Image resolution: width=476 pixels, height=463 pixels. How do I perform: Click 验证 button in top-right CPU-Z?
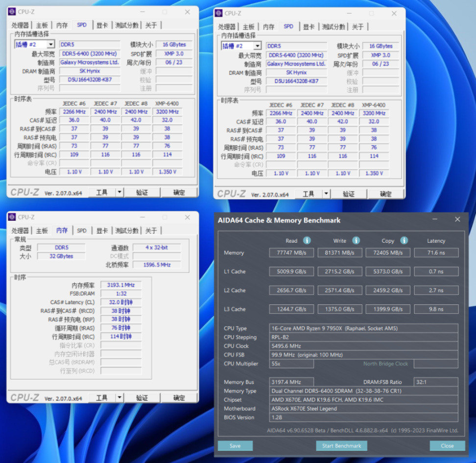tap(349, 194)
